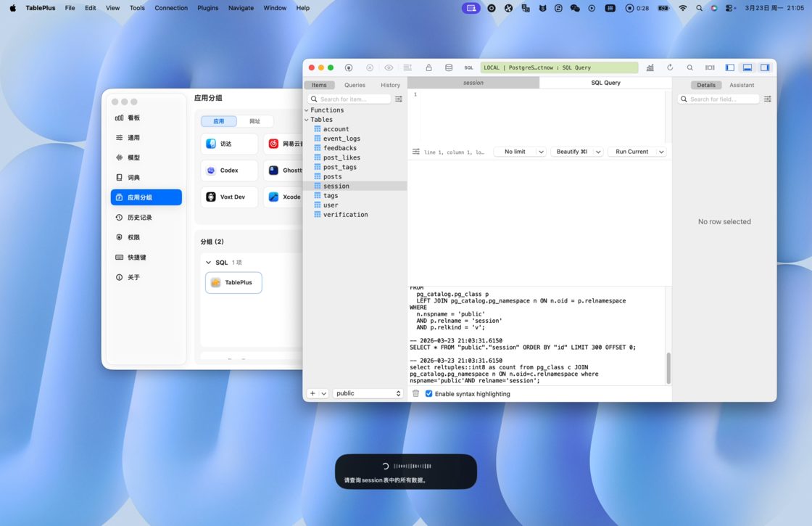Open 权限 in the settings window sidebar
This screenshot has height=526, width=812.
146,237
